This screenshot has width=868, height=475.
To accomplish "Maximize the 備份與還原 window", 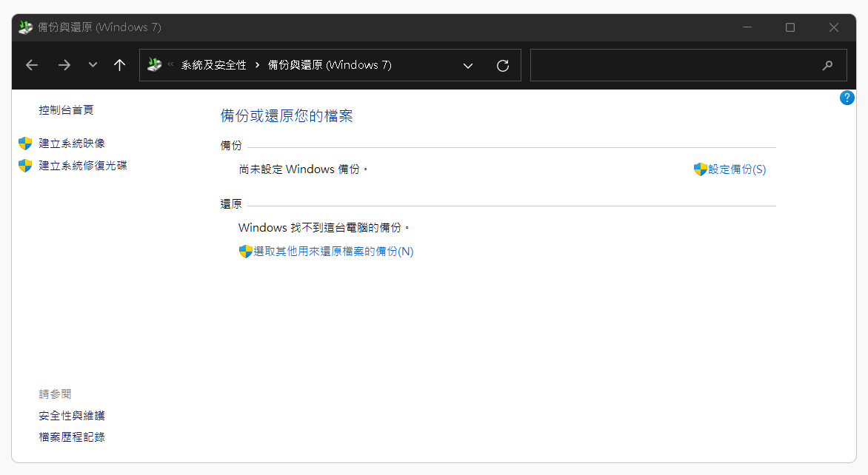I will pos(790,27).
